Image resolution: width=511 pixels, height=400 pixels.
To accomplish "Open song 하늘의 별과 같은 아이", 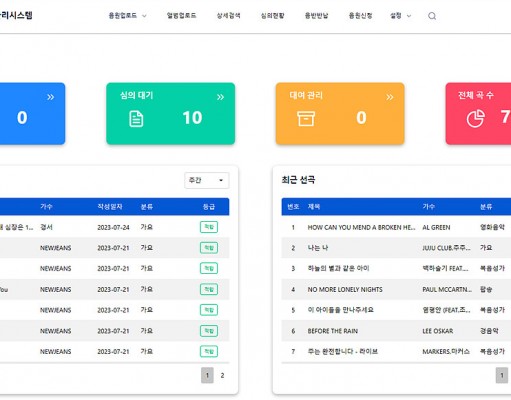I will 338,269.
